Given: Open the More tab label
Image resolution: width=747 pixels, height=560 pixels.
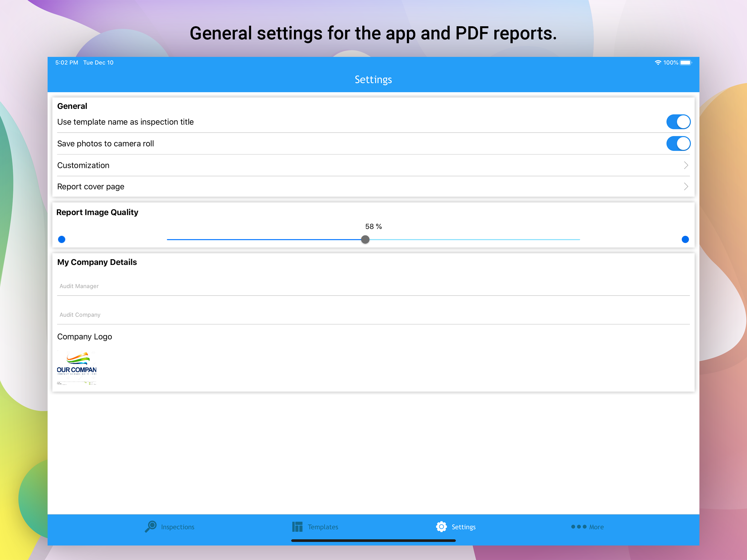Looking at the screenshot, I should (596, 527).
